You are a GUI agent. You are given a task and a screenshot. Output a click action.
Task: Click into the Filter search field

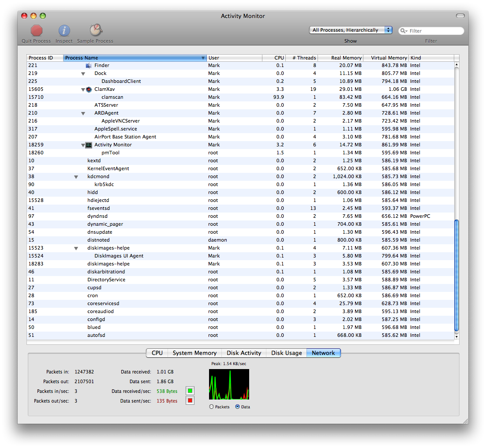pyautogui.click(x=431, y=31)
